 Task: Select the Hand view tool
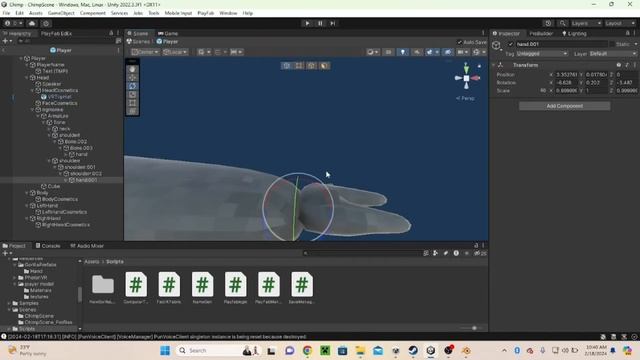132,69
